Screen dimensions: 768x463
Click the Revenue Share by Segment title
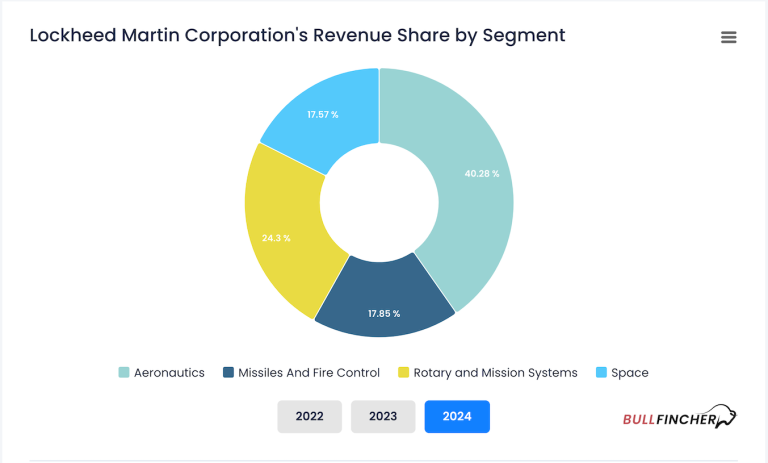[297, 36]
